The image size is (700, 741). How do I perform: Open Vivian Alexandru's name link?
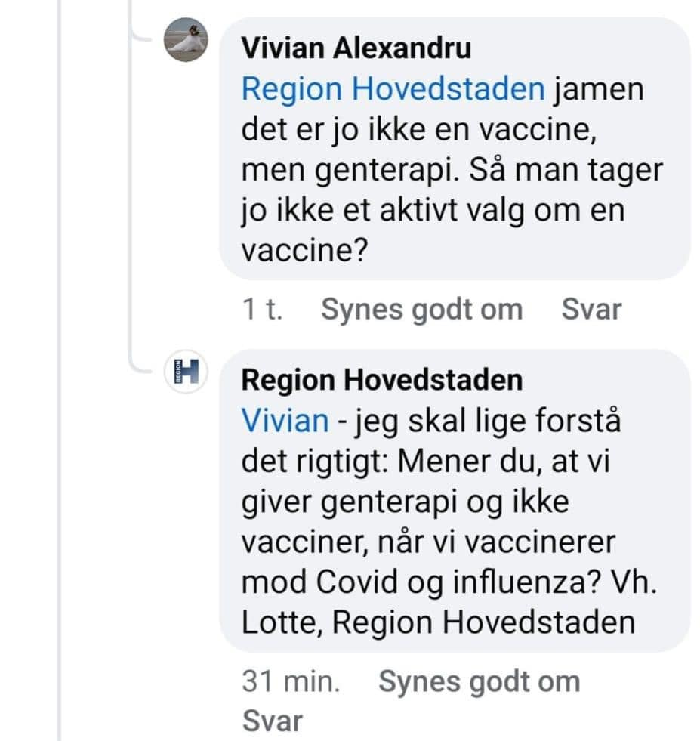(x=356, y=48)
